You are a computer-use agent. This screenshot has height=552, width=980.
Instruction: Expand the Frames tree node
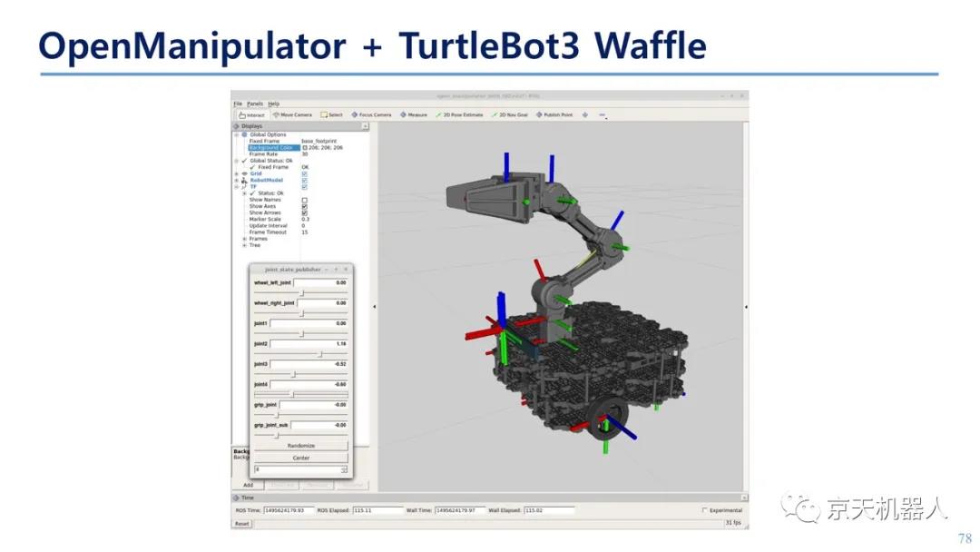click(244, 239)
